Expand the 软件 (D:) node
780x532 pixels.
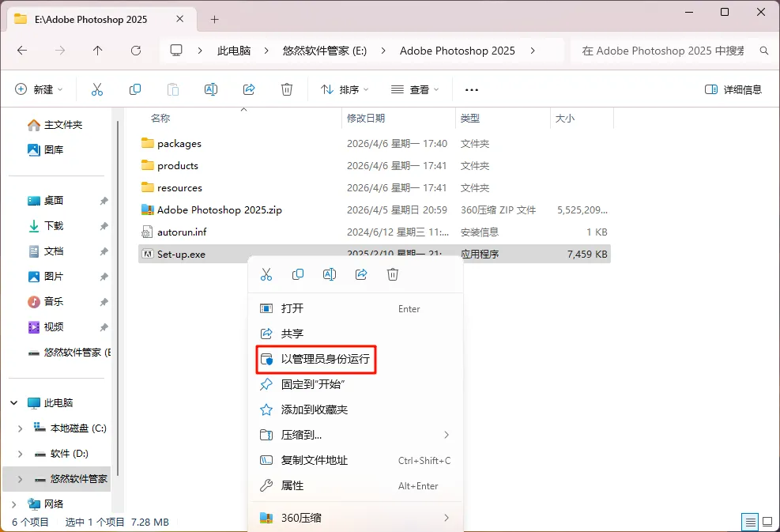tap(20, 454)
